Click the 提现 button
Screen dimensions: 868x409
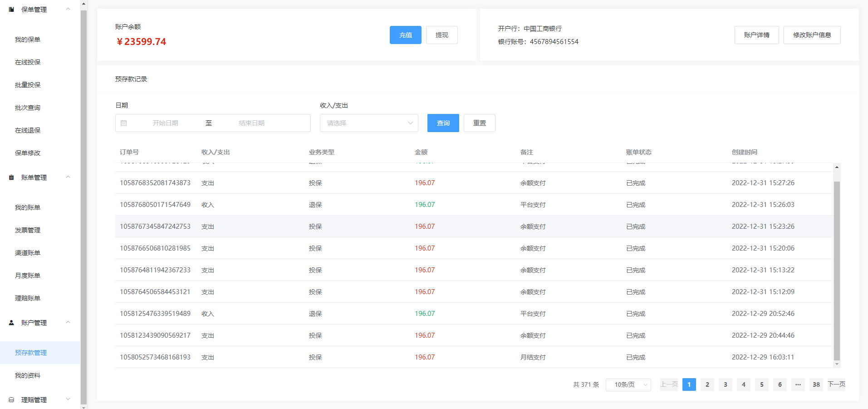tap(441, 35)
